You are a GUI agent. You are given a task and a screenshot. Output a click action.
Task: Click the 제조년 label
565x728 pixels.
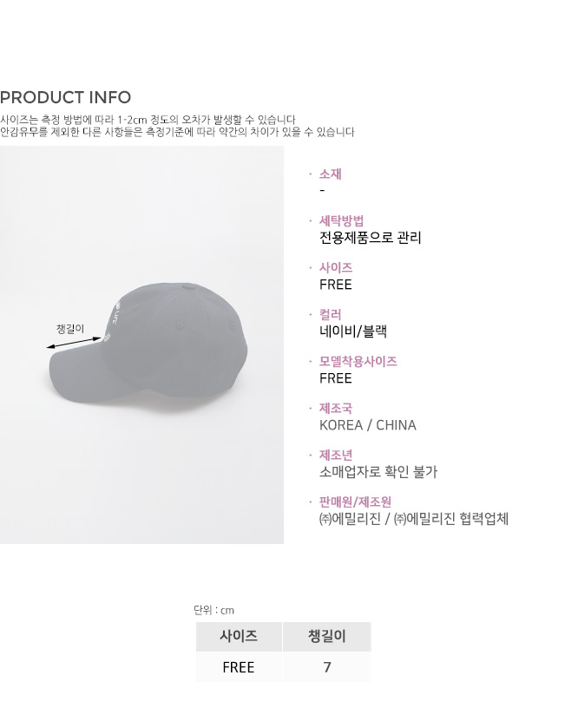tap(336, 455)
